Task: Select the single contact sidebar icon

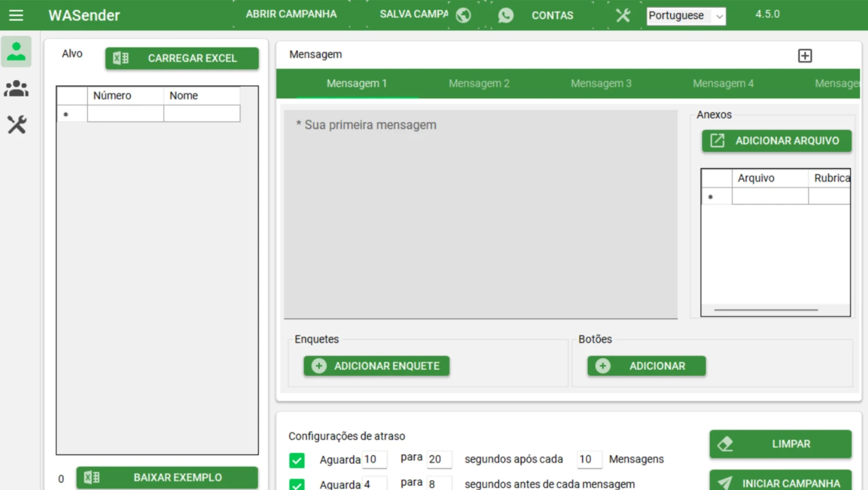Action: coord(16,52)
